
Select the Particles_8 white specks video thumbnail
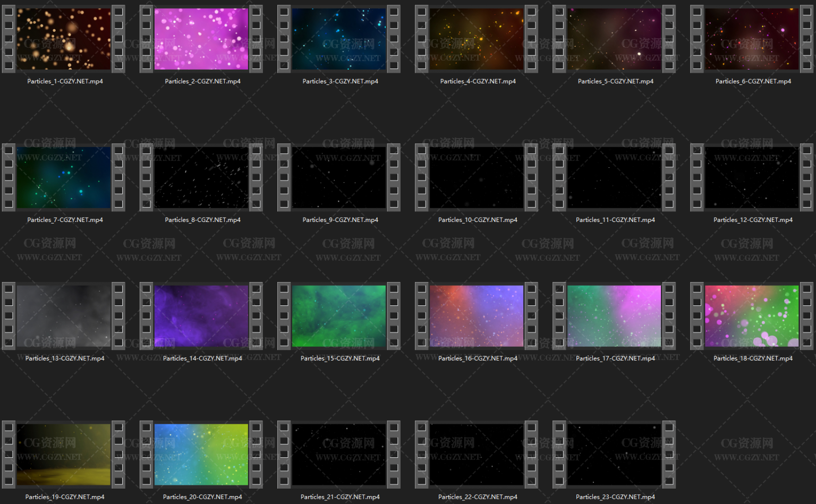pyautogui.click(x=201, y=177)
